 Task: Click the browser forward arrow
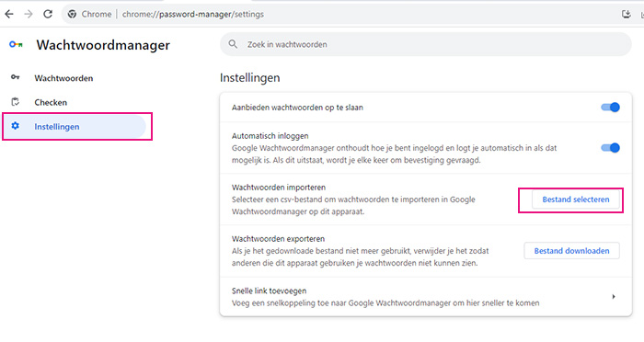pyautogui.click(x=29, y=14)
